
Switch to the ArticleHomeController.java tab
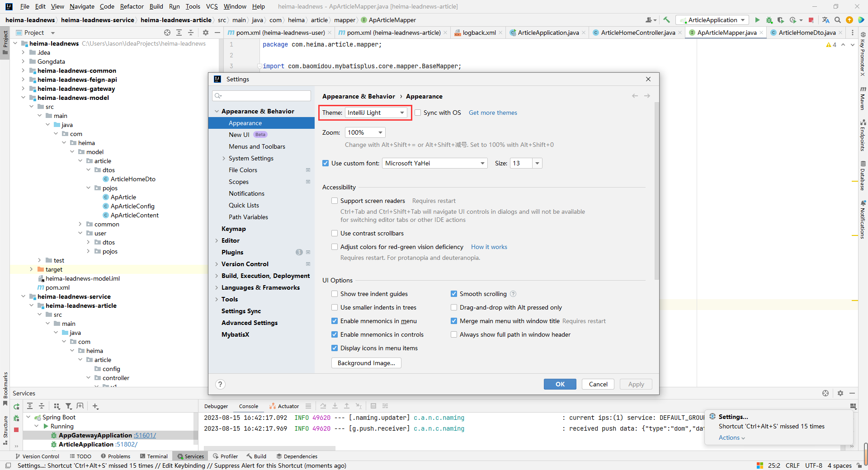click(637, 33)
